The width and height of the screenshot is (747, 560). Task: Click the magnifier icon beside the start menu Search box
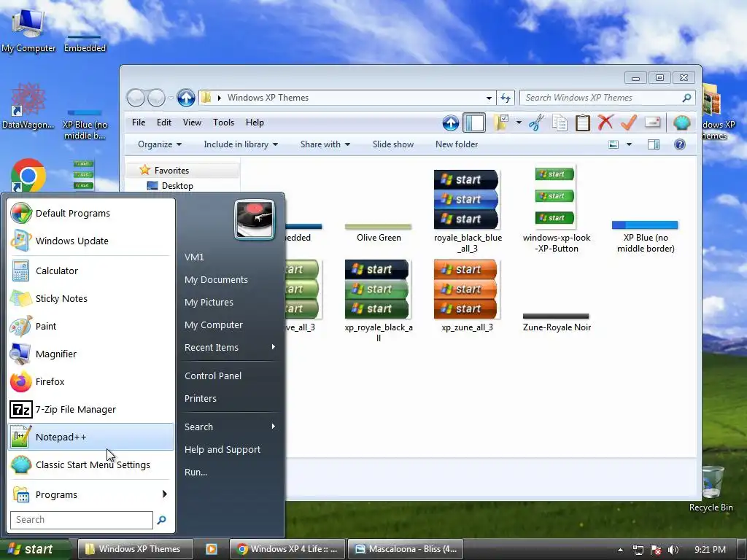(161, 520)
